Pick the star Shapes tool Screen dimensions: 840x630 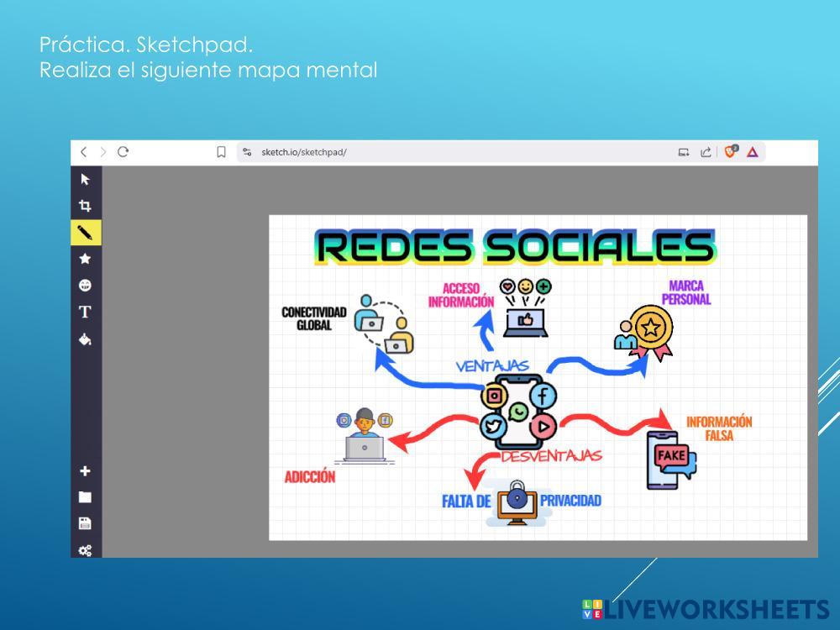(x=85, y=259)
